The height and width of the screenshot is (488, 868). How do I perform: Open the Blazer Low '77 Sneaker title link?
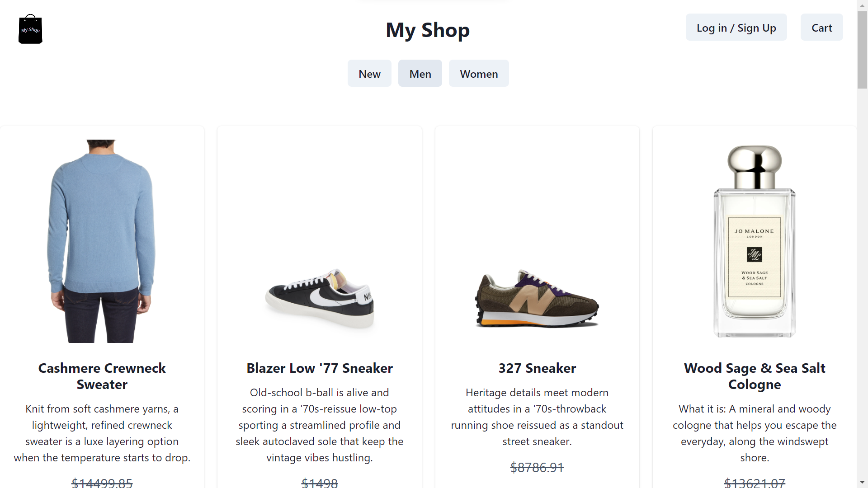click(319, 368)
